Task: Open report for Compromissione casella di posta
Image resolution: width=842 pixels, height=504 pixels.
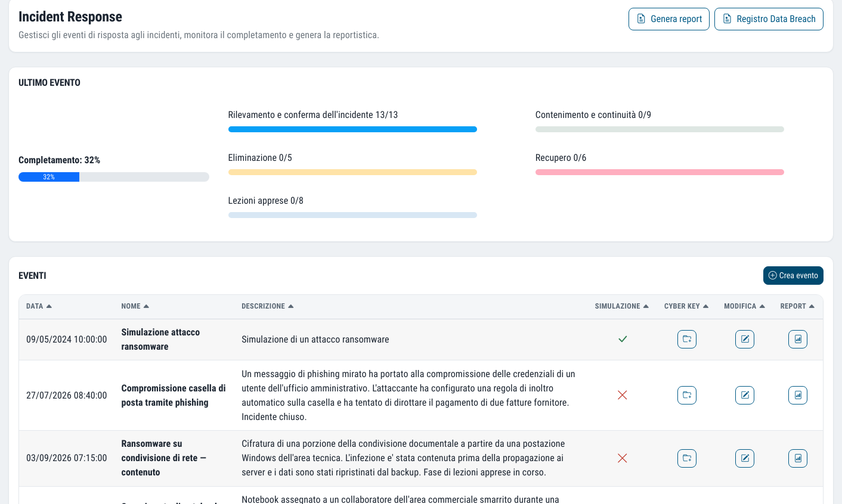Action: pyautogui.click(x=798, y=395)
